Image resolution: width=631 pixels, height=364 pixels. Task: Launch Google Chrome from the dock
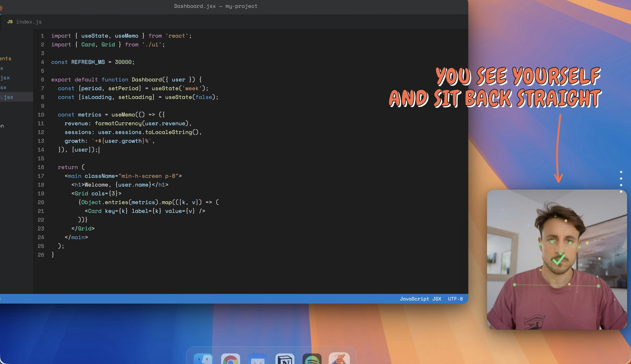pos(230,359)
